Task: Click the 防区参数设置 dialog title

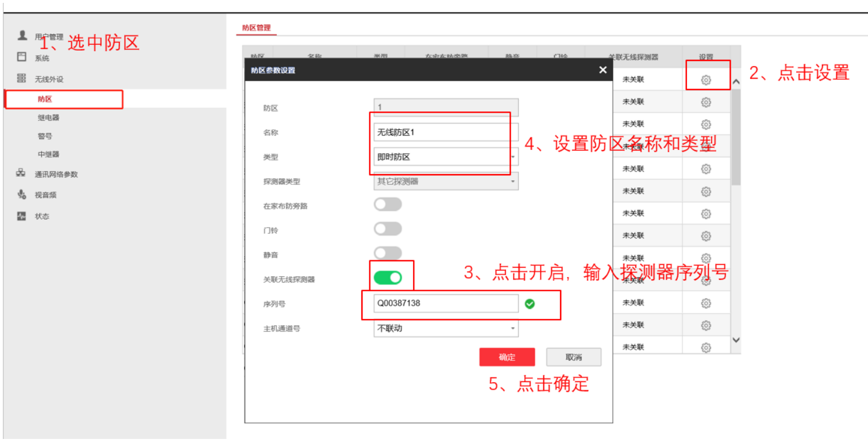Action: 273,71
